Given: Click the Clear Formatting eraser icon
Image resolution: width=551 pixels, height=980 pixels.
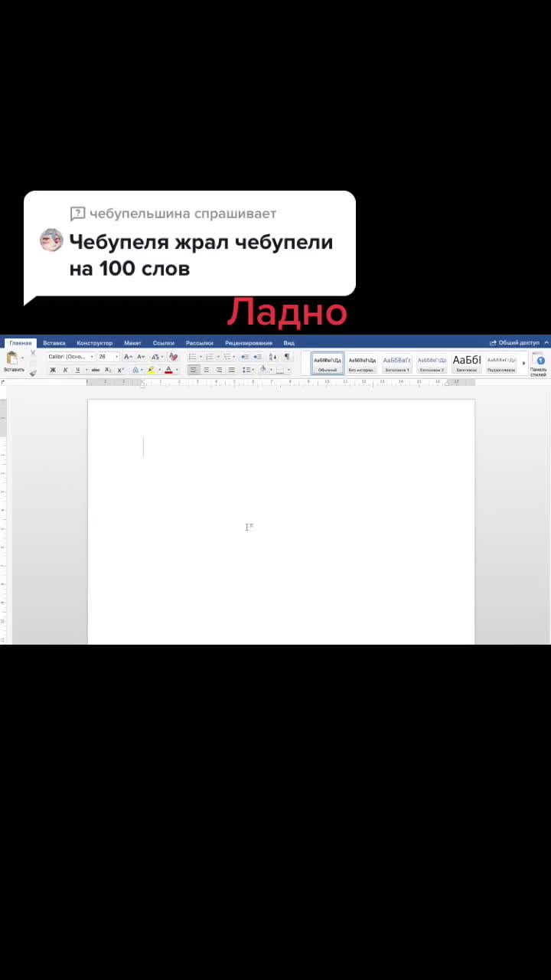Looking at the screenshot, I should pos(173,357).
